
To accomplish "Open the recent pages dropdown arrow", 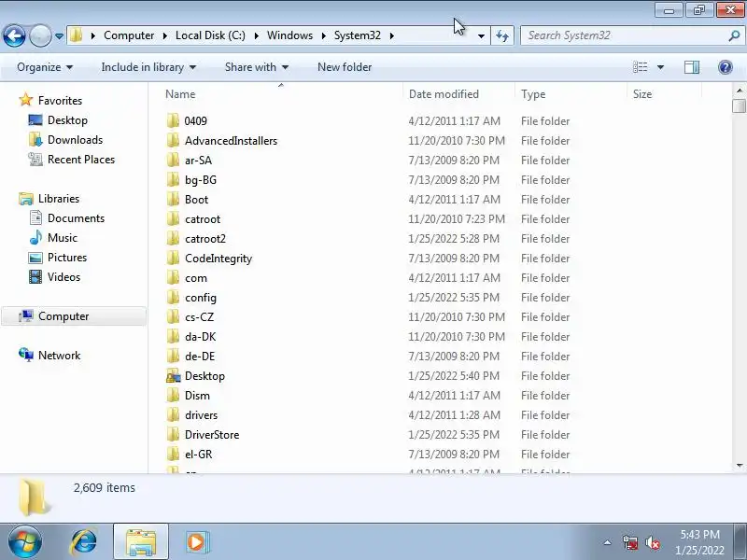I will click(59, 36).
